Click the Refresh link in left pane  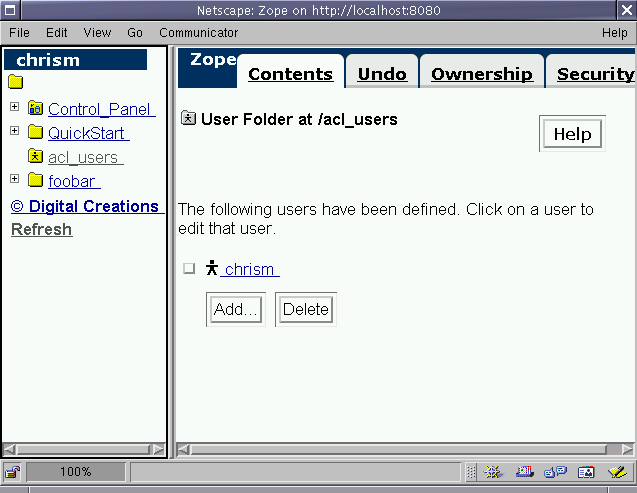(41, 229)
